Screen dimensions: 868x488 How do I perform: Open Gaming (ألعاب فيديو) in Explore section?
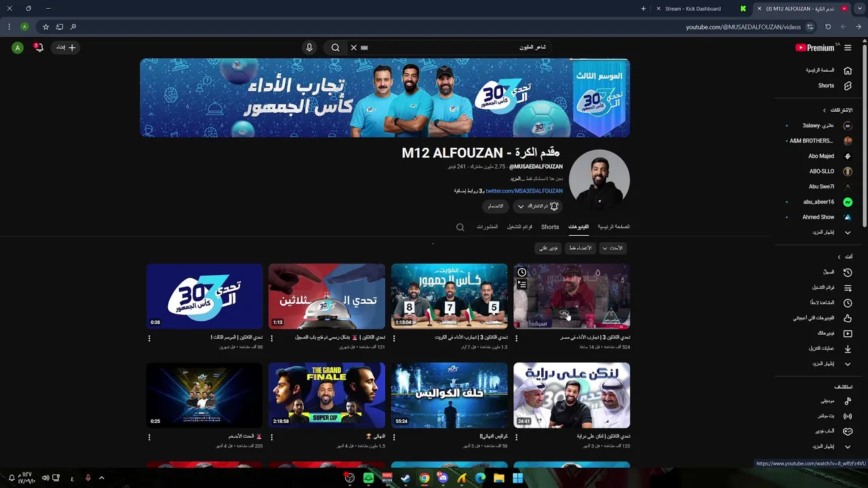(834, 431)
